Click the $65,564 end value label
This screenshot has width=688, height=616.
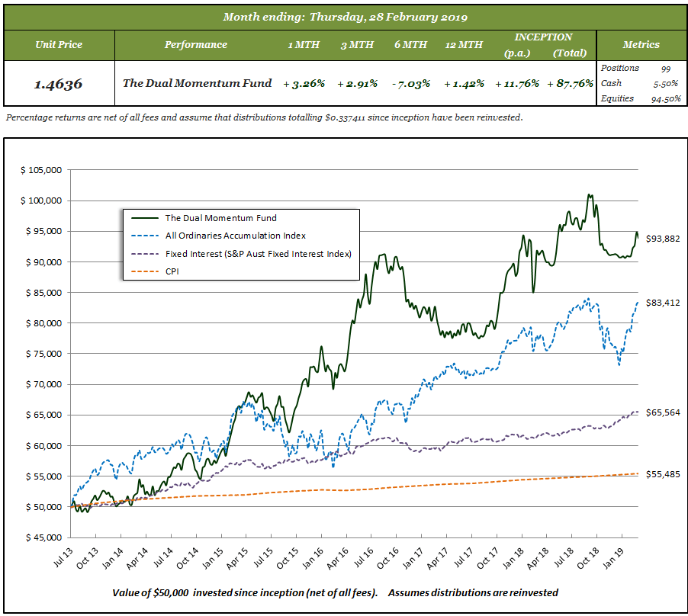click(x=661, y=412)
